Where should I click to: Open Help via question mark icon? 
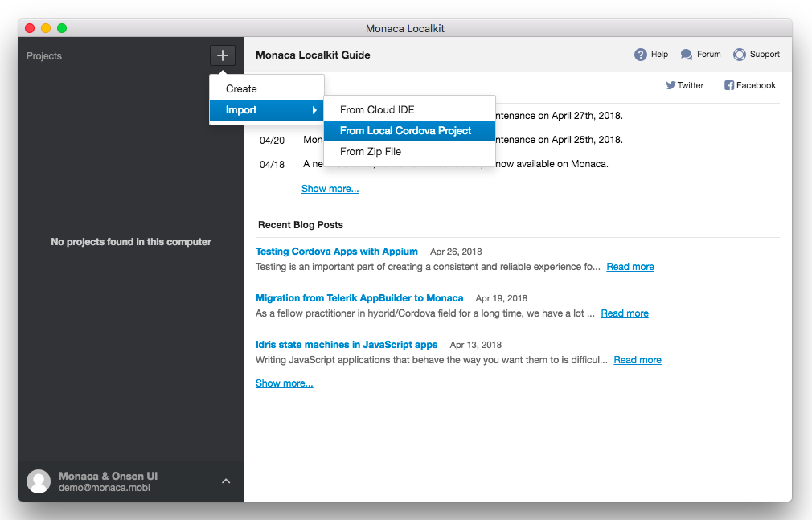tap(641, 55)
